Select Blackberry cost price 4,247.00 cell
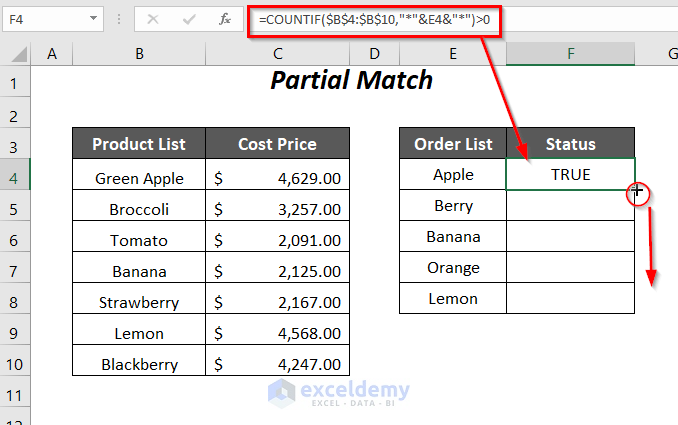Screen dimensions: 678x425 coord(277,365)
